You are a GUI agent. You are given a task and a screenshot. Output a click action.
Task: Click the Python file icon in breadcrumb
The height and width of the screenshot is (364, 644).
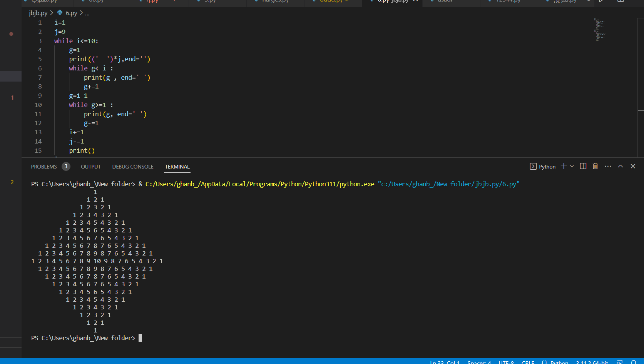click(60, 13)
